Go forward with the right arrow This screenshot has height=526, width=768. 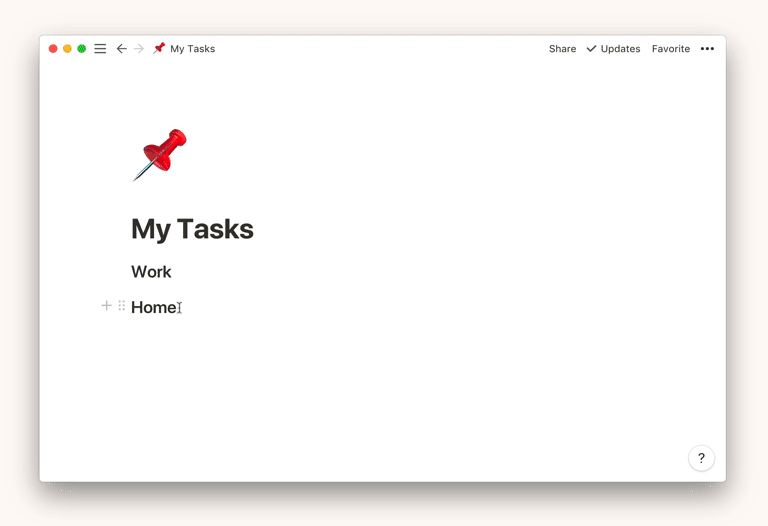pyautogui.click(x=139, y=49)
